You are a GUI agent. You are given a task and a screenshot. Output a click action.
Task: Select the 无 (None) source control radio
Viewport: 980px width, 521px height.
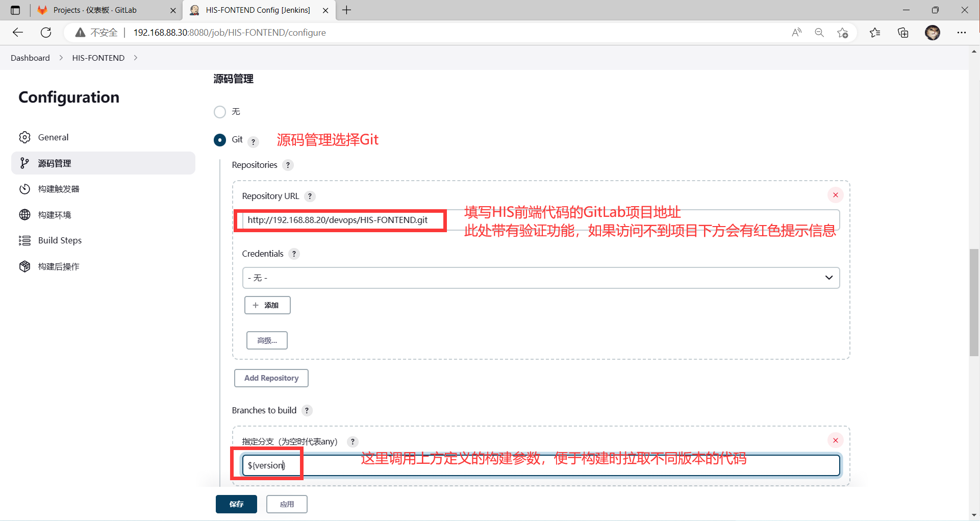coord(220,112)
